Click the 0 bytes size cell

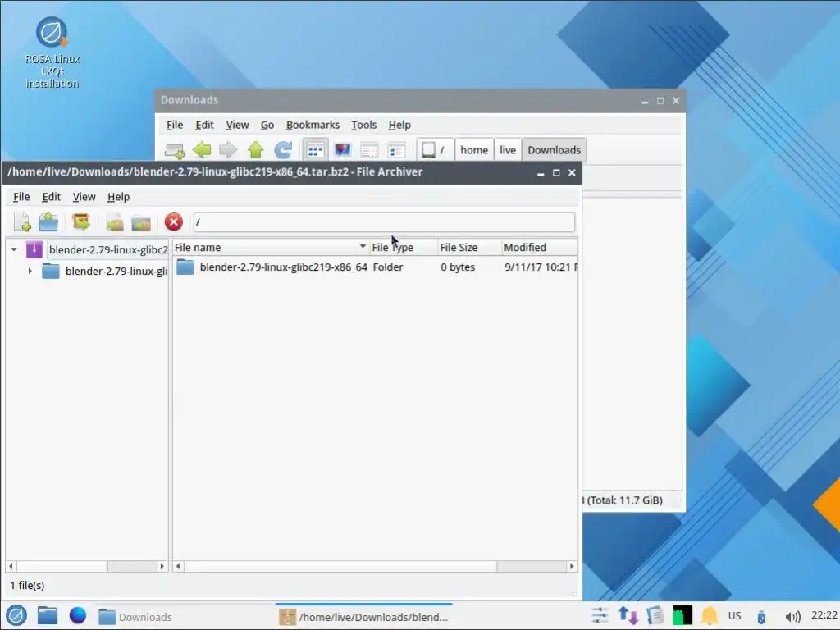pyautogui.click(x=458, y=267)
